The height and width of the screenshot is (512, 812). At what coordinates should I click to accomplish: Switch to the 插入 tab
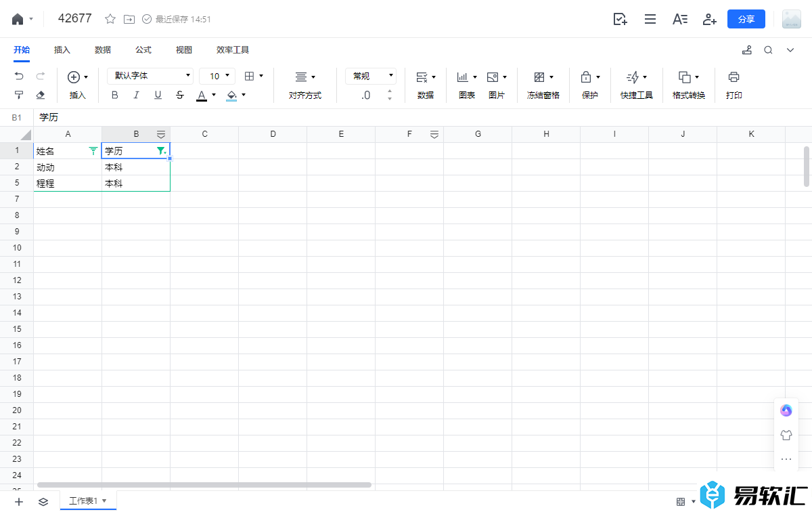coord(62,50)
